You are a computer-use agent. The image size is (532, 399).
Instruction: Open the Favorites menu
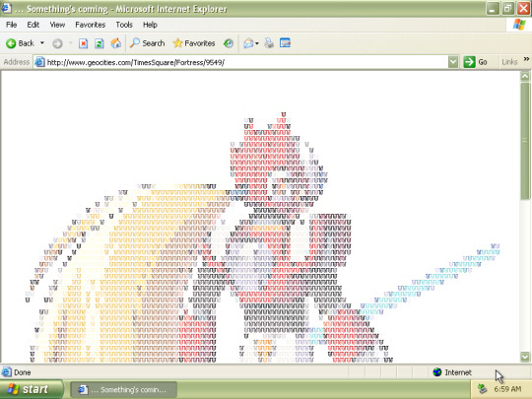pyautogui.click(x=91, y=25)
